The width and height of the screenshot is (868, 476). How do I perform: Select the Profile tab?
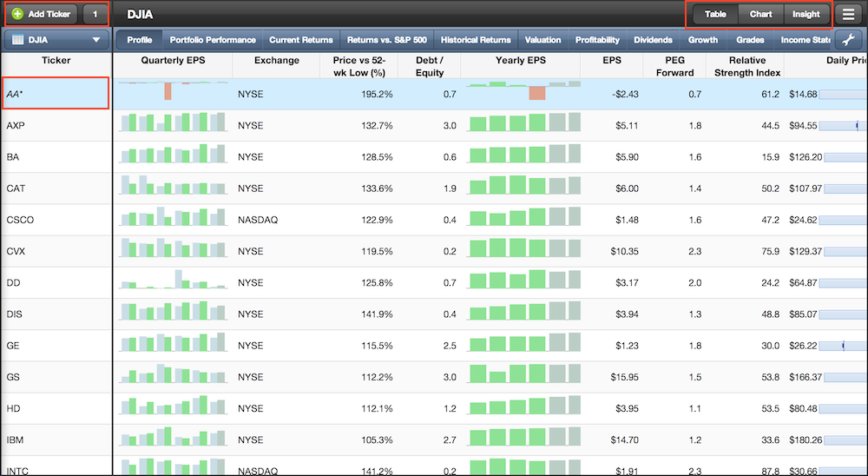click(140, 40)
